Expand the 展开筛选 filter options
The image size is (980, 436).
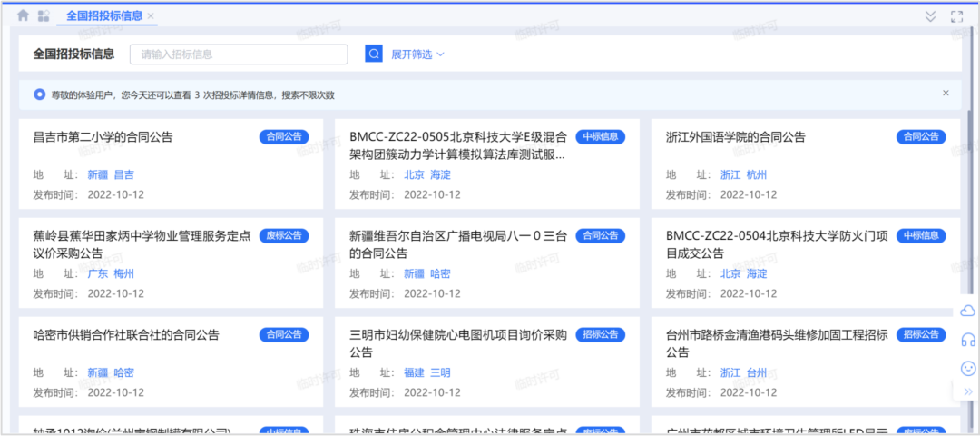tap(417, 54)
